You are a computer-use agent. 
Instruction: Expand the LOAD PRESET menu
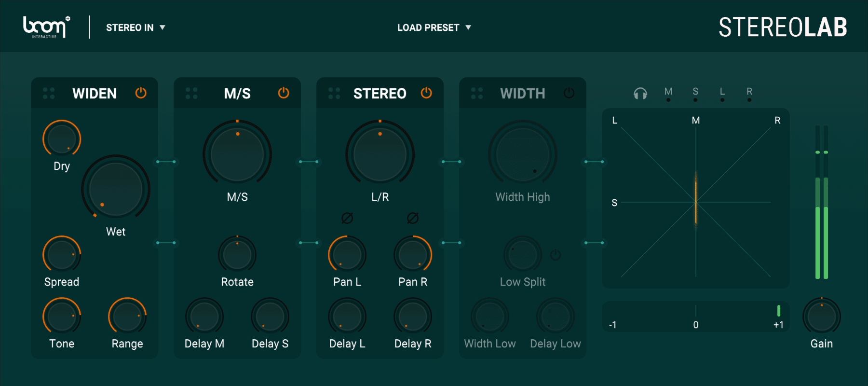tap(434, 28)
